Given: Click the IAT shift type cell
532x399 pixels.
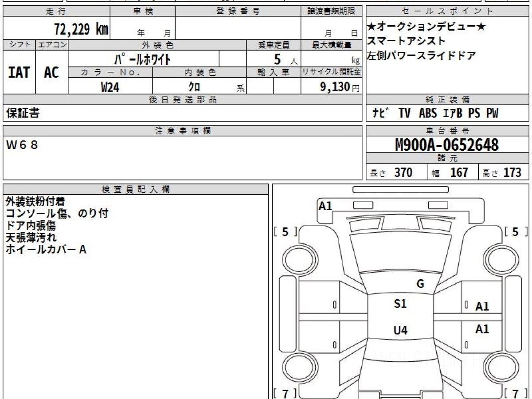Looking at the screenshot, I should coord(19,72).
